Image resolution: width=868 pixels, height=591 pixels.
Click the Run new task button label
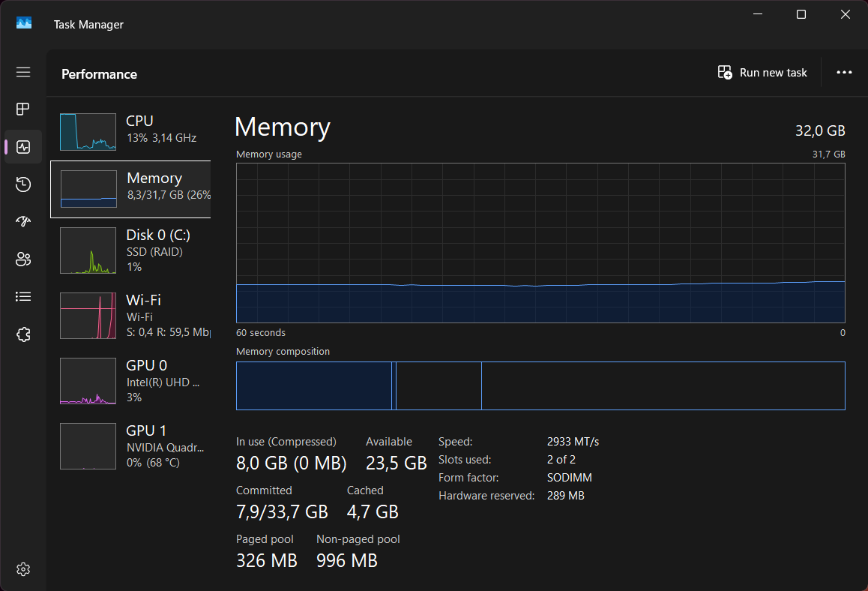tap(773, 73)
